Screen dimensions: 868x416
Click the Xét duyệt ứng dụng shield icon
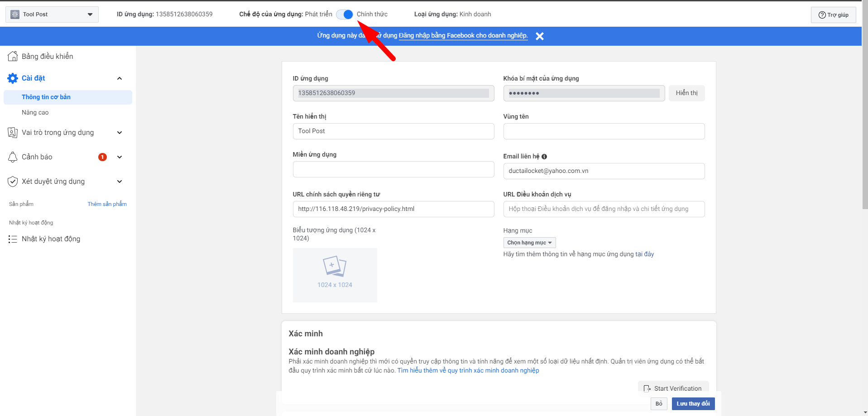pyautogui.click(x=13, y=182)
